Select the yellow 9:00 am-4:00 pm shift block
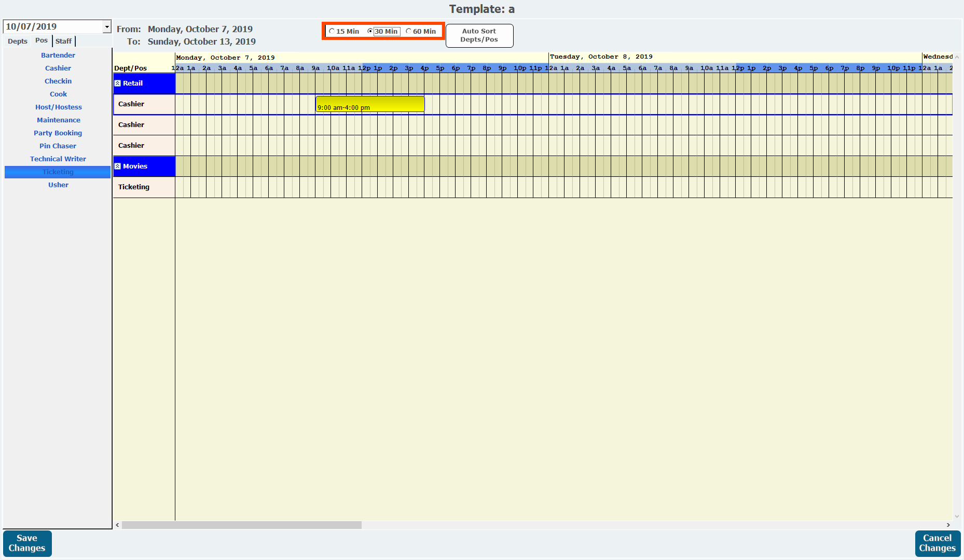Image resolution: width=964 pixels, height=560 pixels. pyautogui.click(x=369, y=104)
